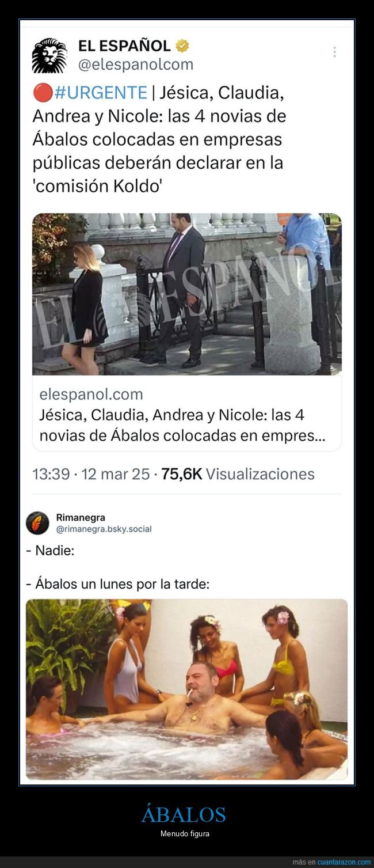Click the EL ESPAÑOL account name
The image size is (374, 868).
tap(125, 46)
